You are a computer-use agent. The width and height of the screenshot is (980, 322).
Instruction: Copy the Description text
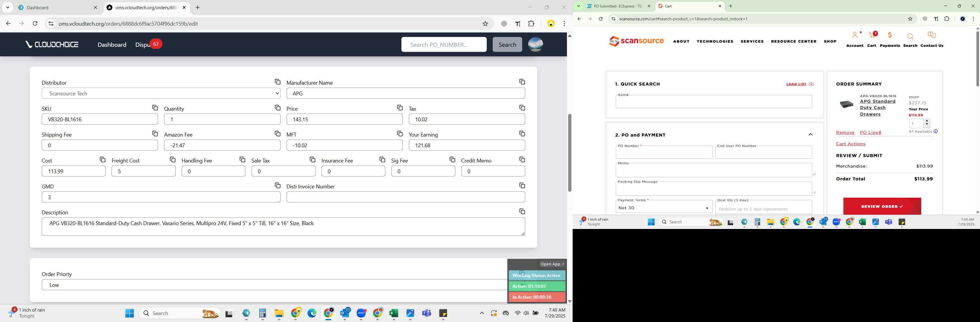coord(522,211)
